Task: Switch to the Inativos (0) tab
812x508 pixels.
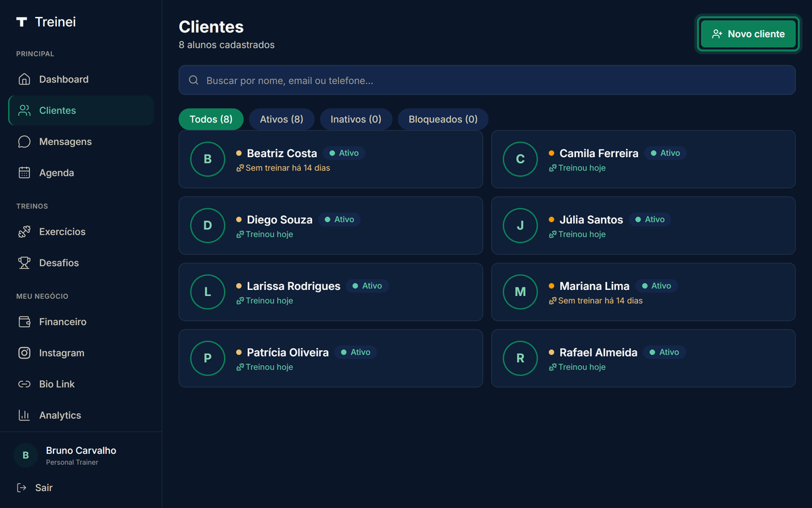Action: 356,119
